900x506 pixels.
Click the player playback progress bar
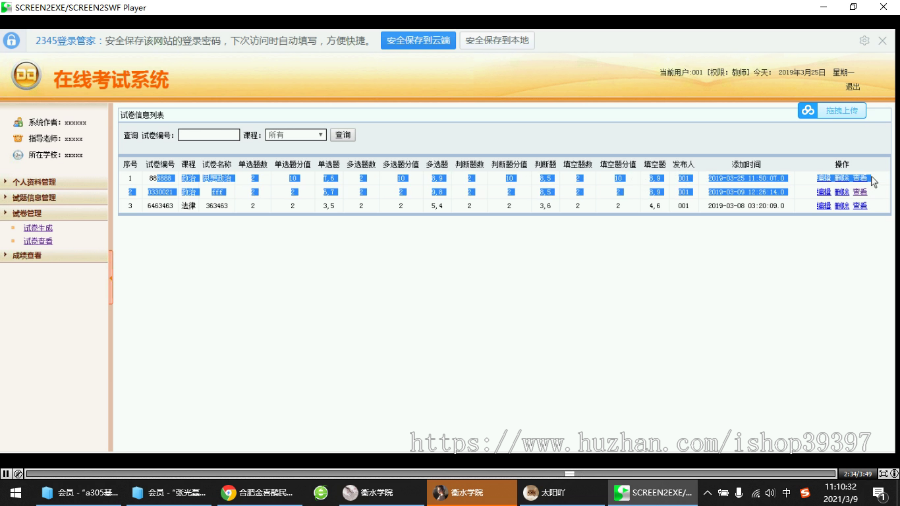tap(430, 474)
